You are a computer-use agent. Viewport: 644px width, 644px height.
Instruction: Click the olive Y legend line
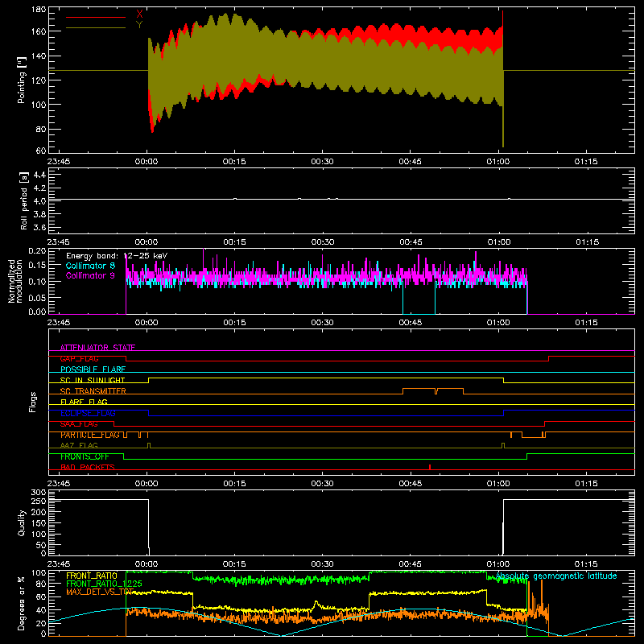pyautogui.click(x=96, y=28)
